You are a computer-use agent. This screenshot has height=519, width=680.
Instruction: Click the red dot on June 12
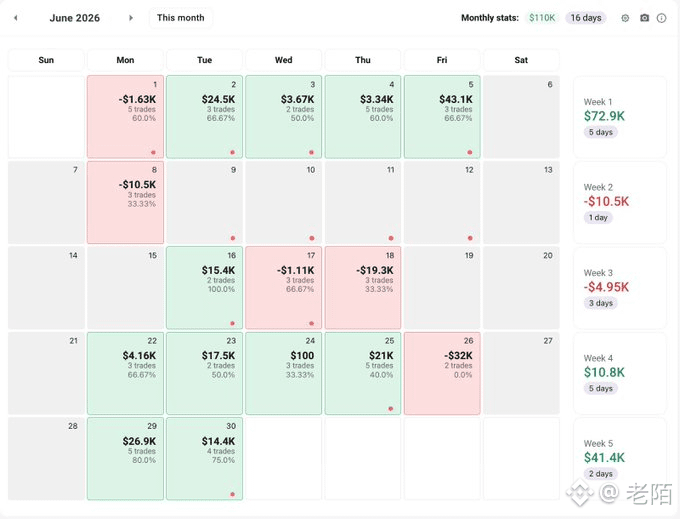tap(470, 238)
